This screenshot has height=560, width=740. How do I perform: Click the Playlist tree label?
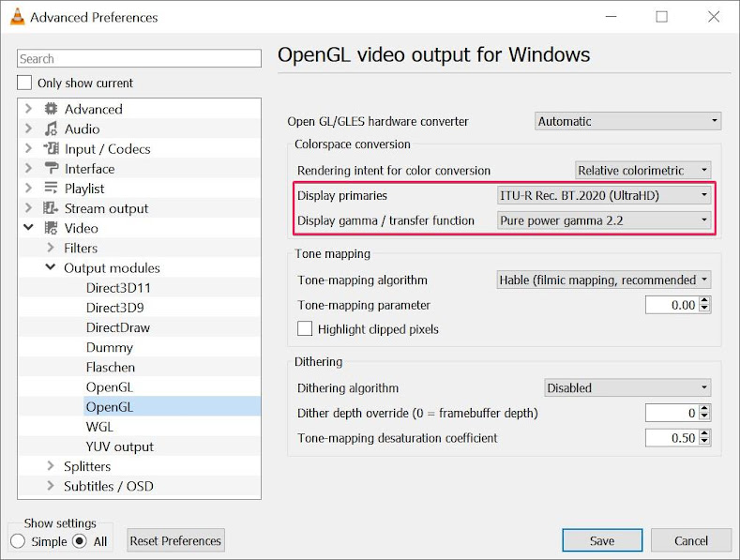[x=84, y=189]
